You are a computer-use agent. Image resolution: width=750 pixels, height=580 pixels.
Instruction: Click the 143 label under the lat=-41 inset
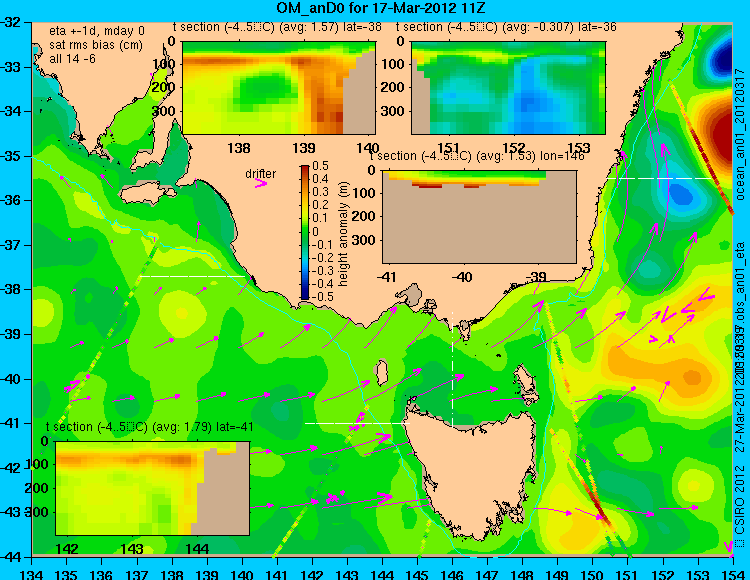pyautogui.click(x=132, y=549)
